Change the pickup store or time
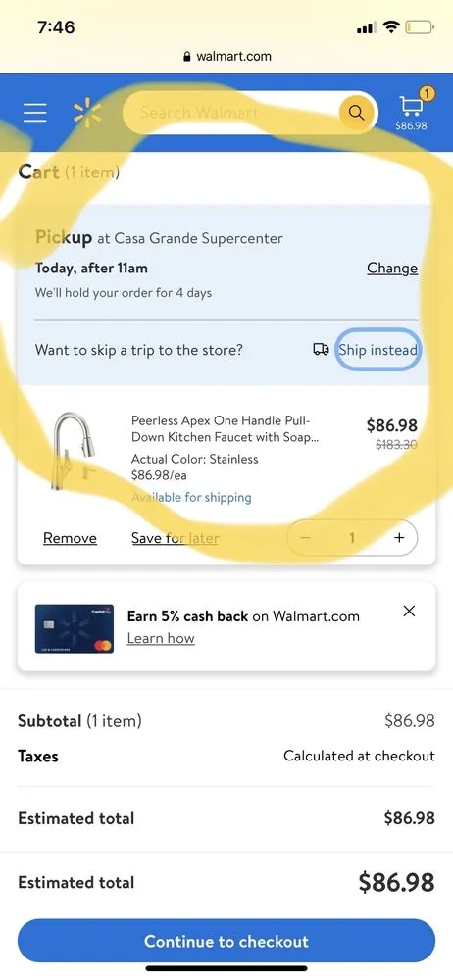453x980 pixels. point(392,269)
